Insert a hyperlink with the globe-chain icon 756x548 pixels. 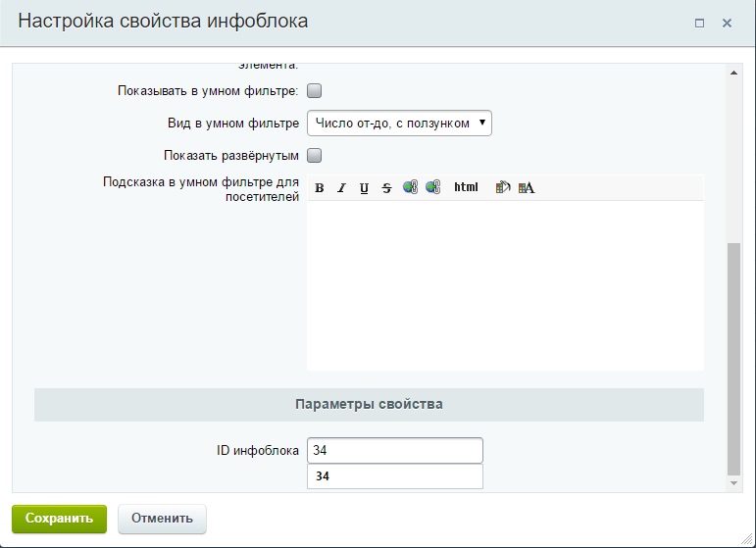pyautogui.click(x=410, y=187)
